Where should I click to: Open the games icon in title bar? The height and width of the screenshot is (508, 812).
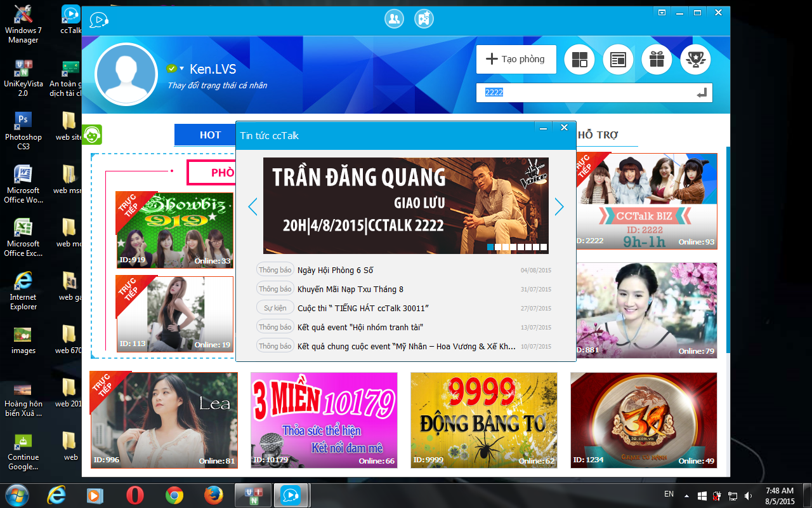point(424,18)
